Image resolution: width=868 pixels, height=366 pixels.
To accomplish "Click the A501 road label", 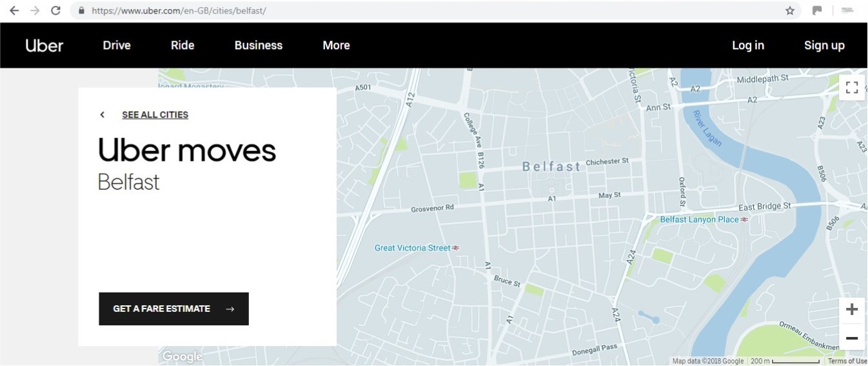I will (x=363, y=87).
